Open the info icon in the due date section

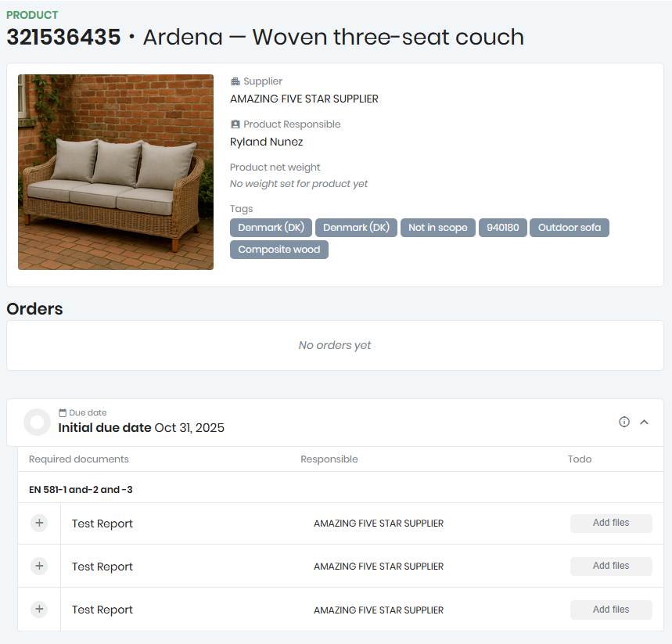tap(623, 422)
